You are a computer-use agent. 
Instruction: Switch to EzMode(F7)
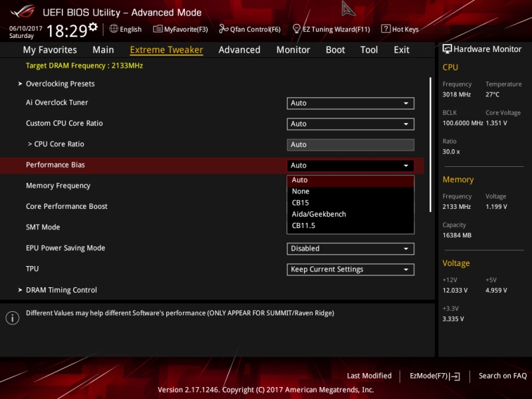coord(435,376)
